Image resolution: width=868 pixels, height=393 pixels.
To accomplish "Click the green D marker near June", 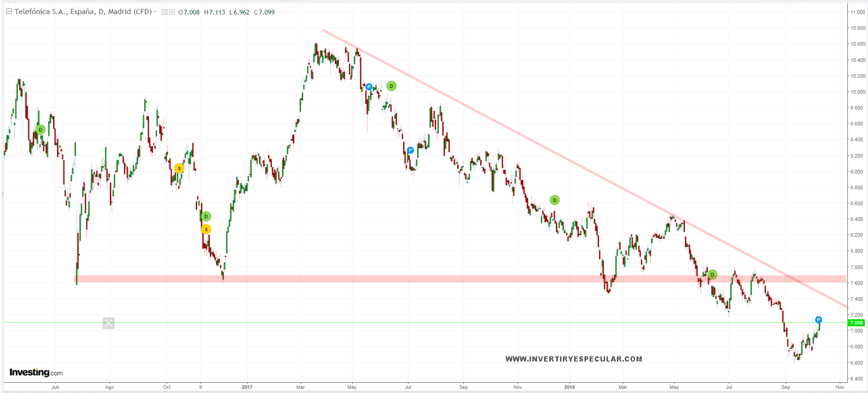I will click(40, 130).
